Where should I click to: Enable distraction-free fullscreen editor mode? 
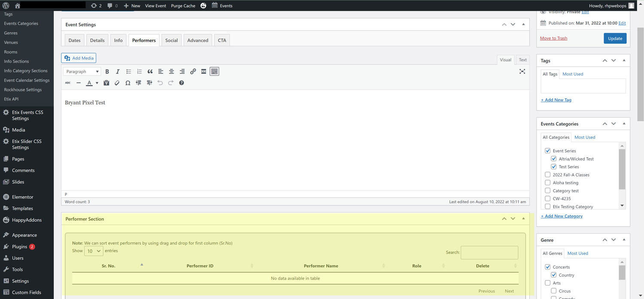[x=522, y=71]
